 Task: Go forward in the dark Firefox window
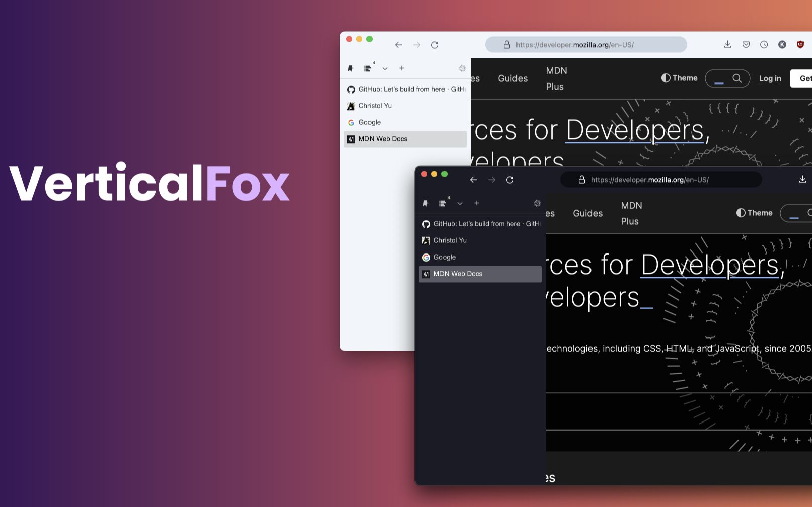(x=491, y=180)
